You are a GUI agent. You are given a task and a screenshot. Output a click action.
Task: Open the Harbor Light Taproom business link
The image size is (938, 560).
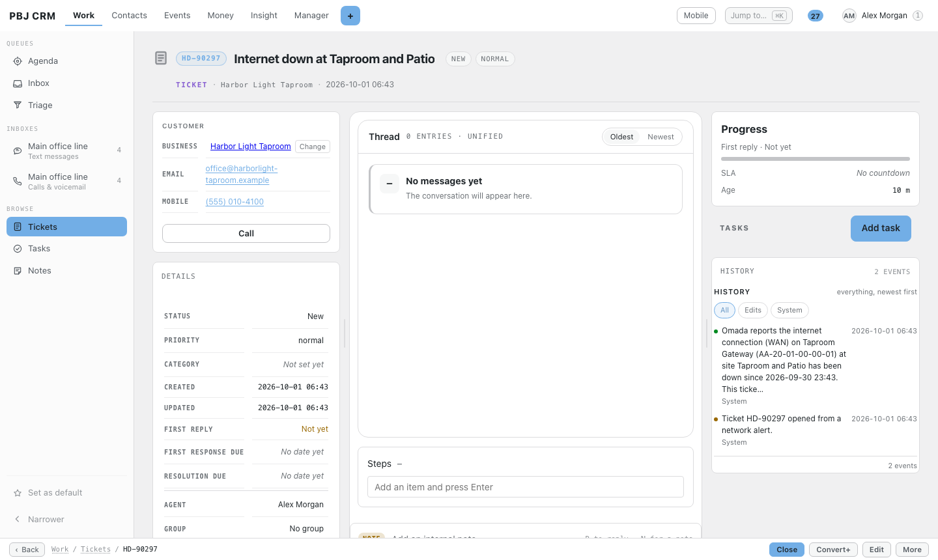coord(251,147)
